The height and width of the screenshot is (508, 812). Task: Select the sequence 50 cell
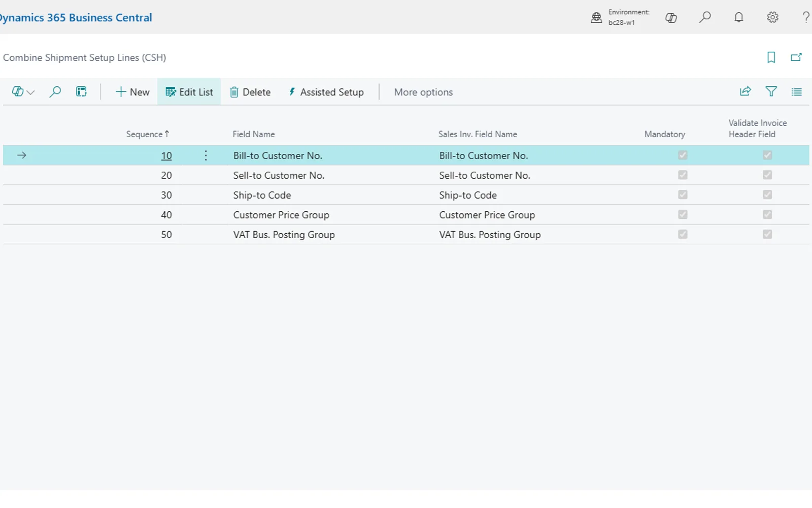pyautogui.click(x=166, y=235)
